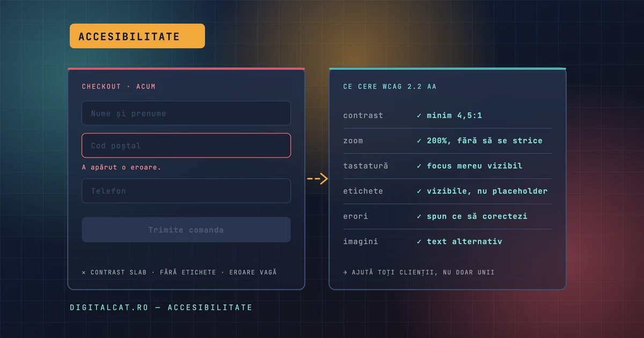This screenshot has width=644, height=338.
Task: Click the text "spun ce să corectezi"
Action: (477, 216)
